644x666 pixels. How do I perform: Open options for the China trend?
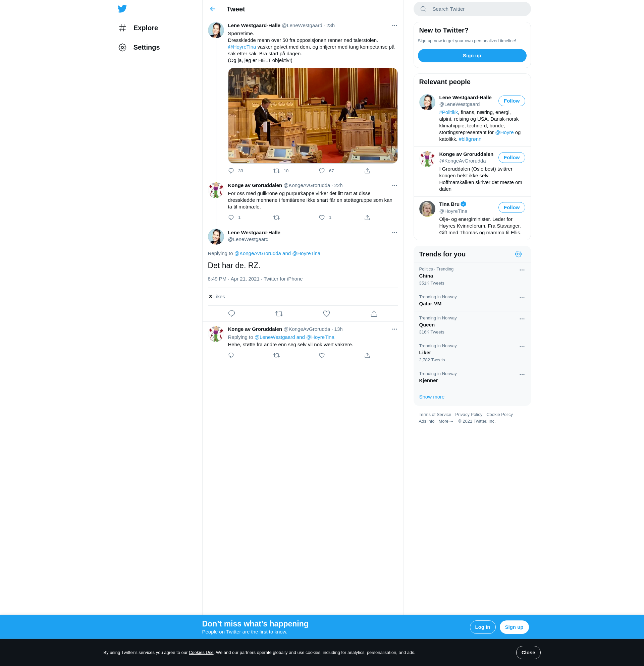click(522, 270)
